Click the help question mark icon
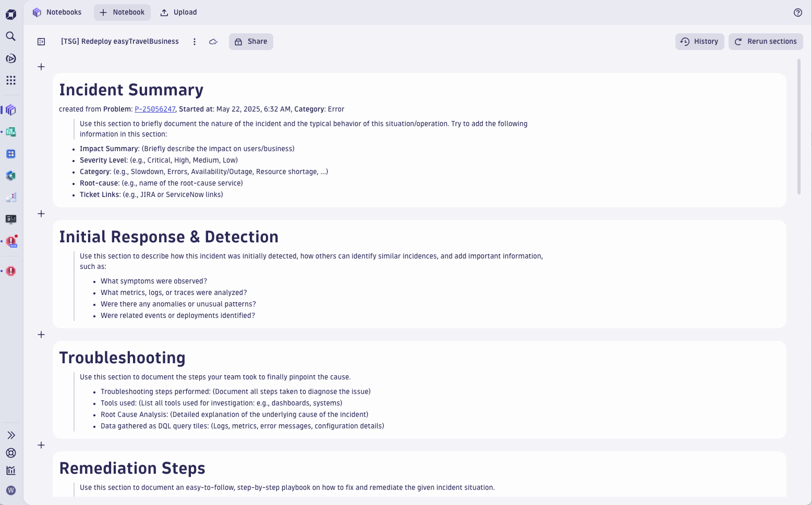812x505 pixels. coord(797,13)
